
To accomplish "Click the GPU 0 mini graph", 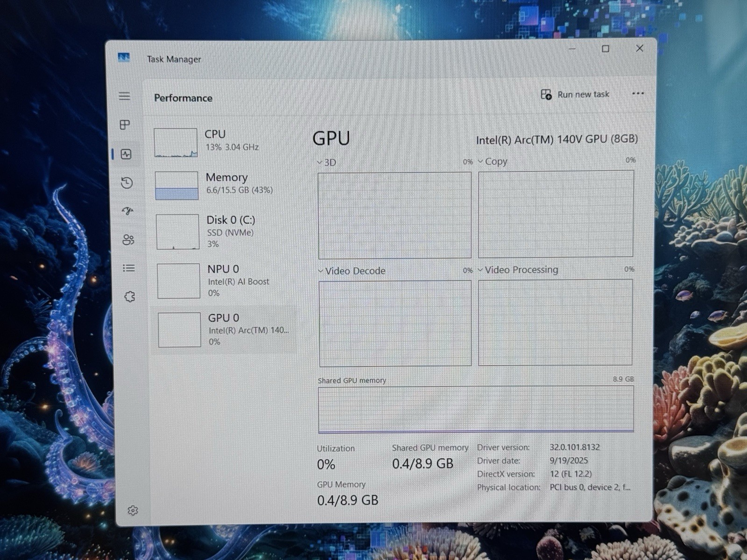I will (x=180, y=330).
